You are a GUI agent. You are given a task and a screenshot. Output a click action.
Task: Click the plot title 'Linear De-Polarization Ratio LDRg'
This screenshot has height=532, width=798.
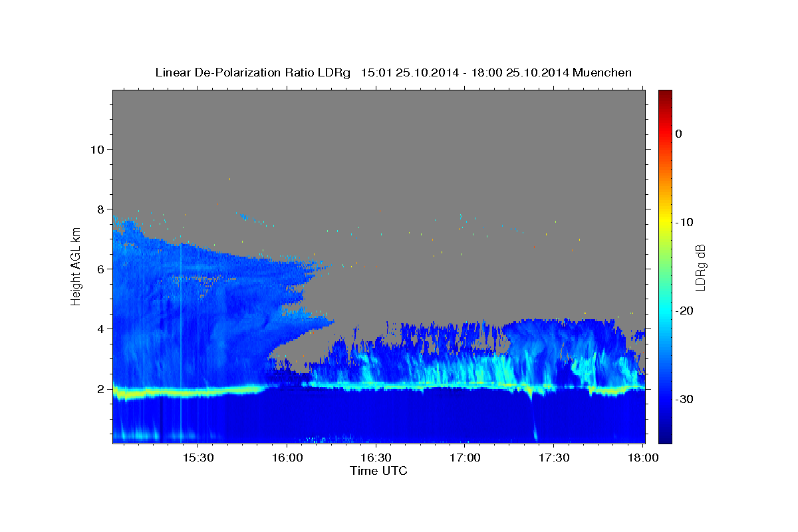coord(252,72)
